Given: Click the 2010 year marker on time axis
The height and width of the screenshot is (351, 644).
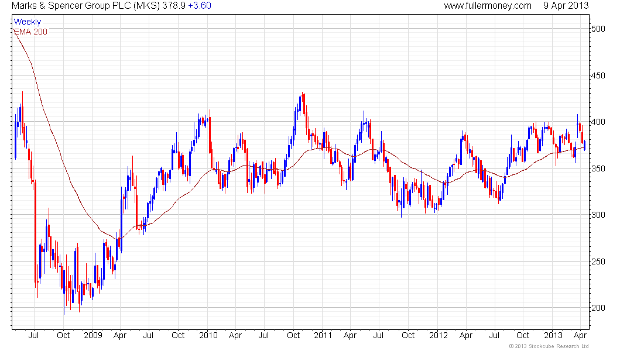Looking at the screenshot, I should pos(208,335).
